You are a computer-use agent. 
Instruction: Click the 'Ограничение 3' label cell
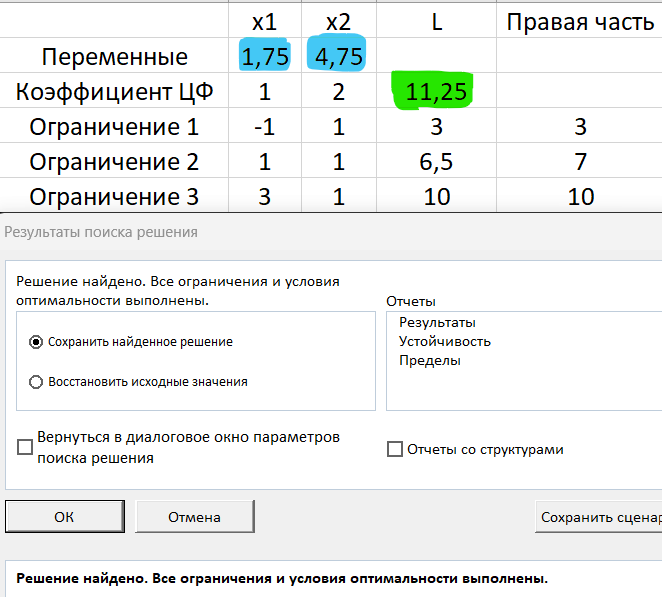pos(114,196)
